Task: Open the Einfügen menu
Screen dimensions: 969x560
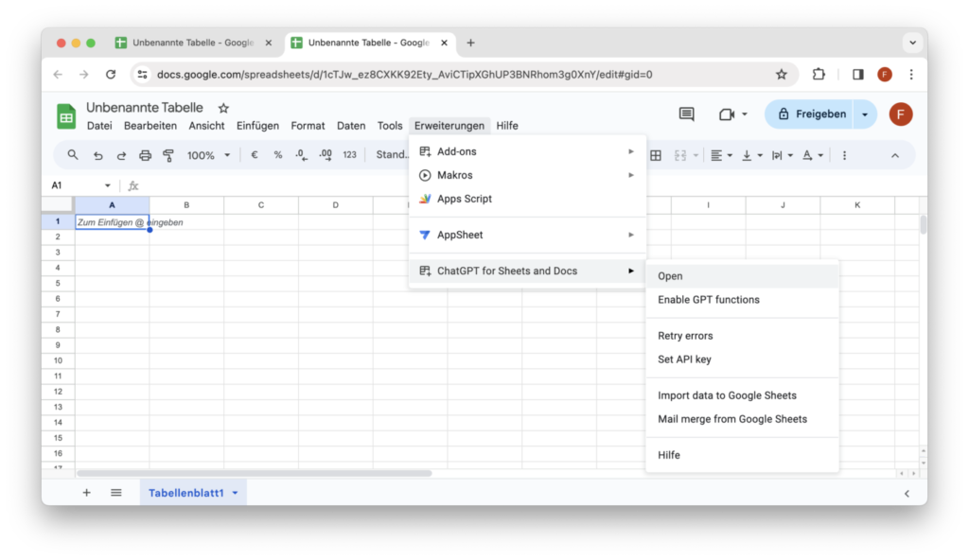Action: (x=257, y=126)
